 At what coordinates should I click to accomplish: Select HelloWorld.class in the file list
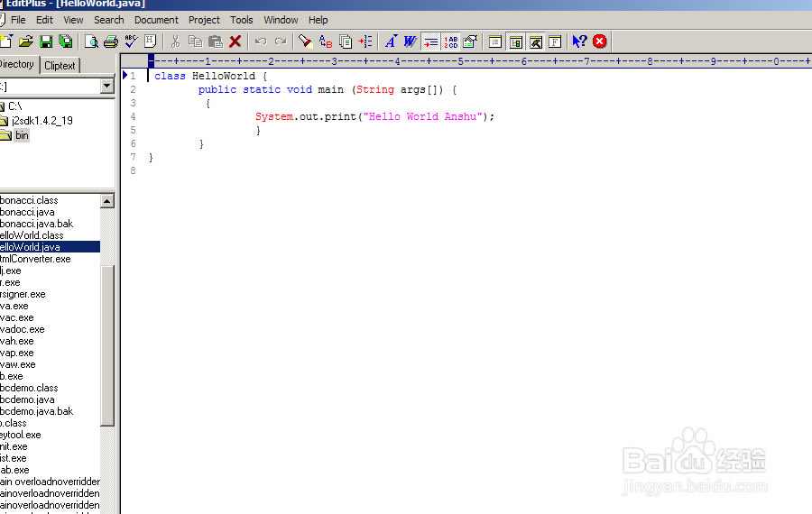pyautogui.click(x=32, y=235)
